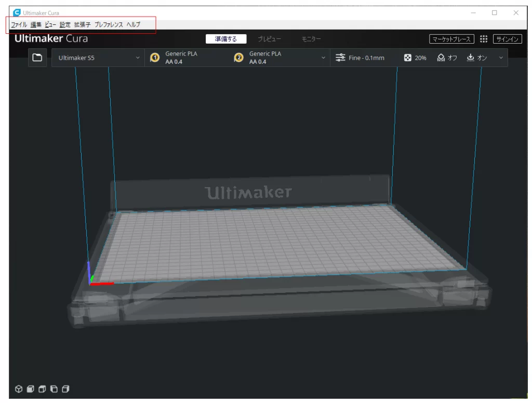Click the second Generic PLA material label
This screenshot has height=403, width=532.
[265, 53]
